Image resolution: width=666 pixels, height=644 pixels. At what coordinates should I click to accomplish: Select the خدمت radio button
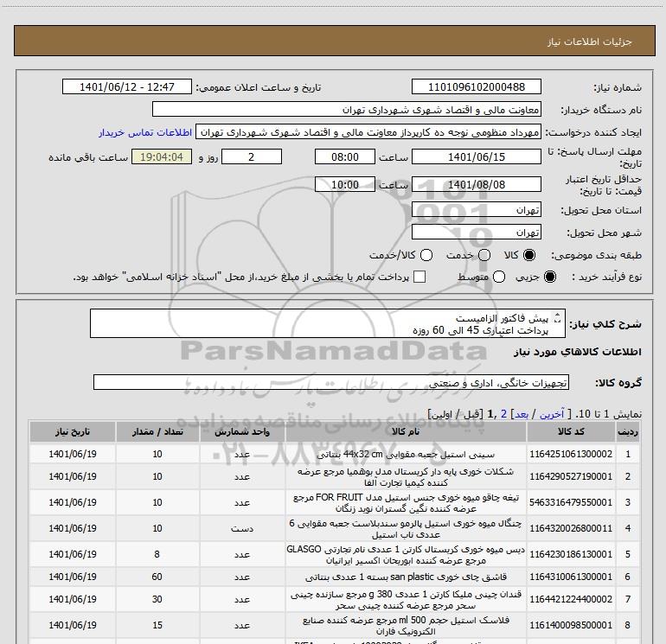(484, 255)
